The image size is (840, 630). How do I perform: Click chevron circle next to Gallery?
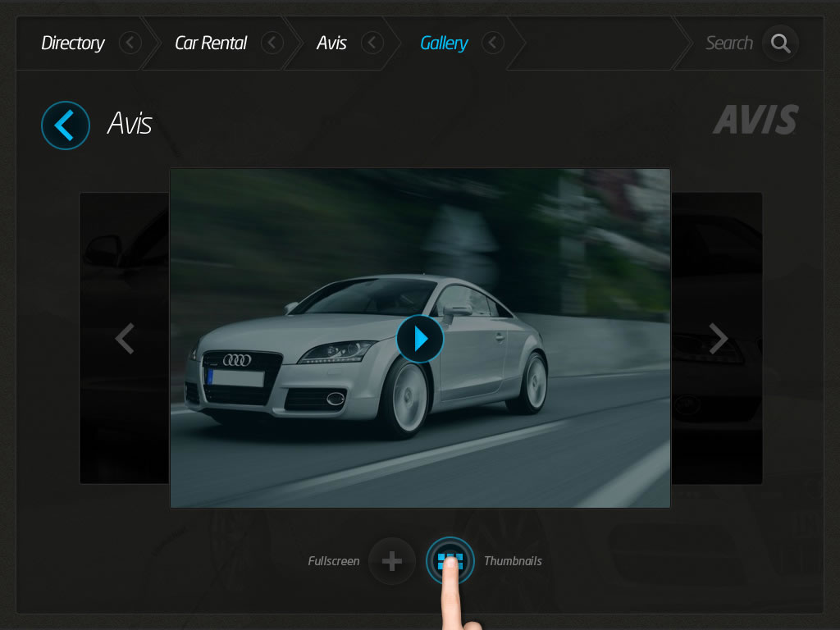click(x=493, y=43)
